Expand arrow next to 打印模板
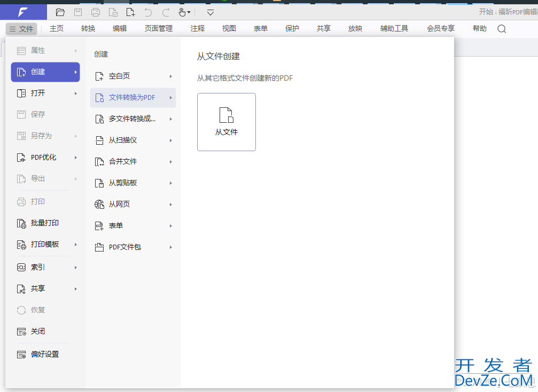538x392 pixels. click(x=76, y=245)
